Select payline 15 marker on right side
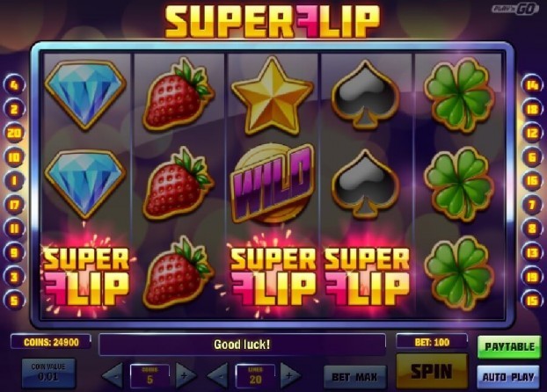The width and height of the screenshot is (547, 392). click(x=532, y=301)
